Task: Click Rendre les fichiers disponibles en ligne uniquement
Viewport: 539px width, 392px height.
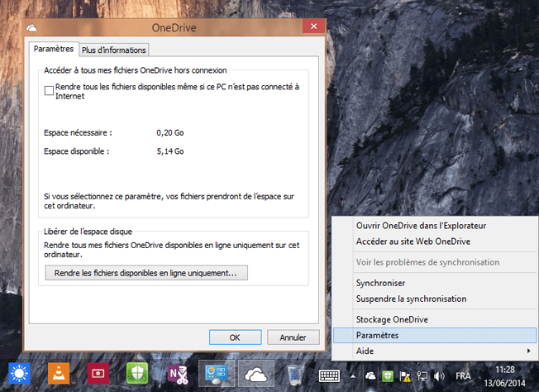Action: pyautogui.click(x=145, y=272)
